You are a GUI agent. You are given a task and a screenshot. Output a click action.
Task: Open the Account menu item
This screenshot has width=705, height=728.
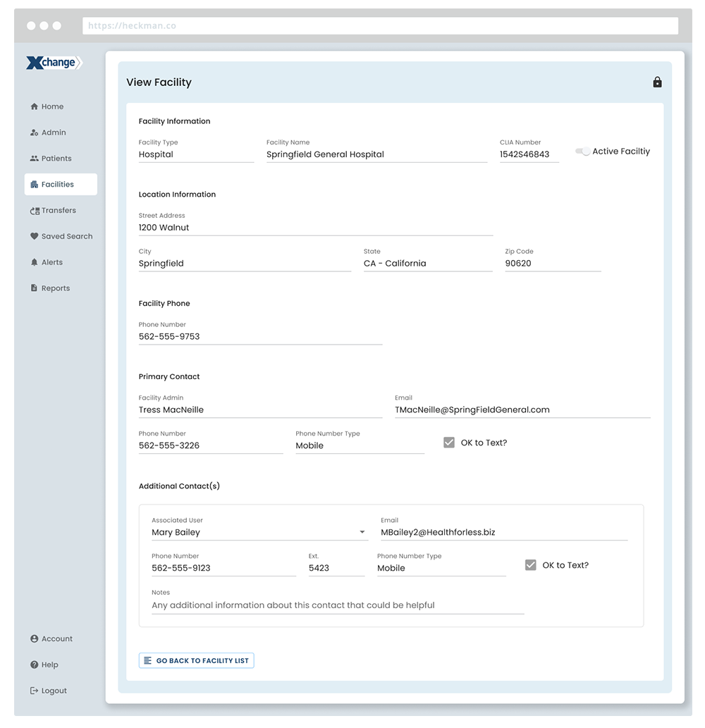[56, 639]
